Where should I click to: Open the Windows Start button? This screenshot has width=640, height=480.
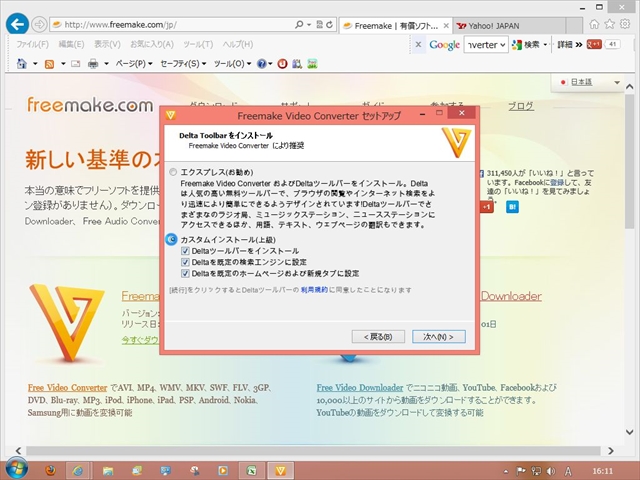click(16, 469)
